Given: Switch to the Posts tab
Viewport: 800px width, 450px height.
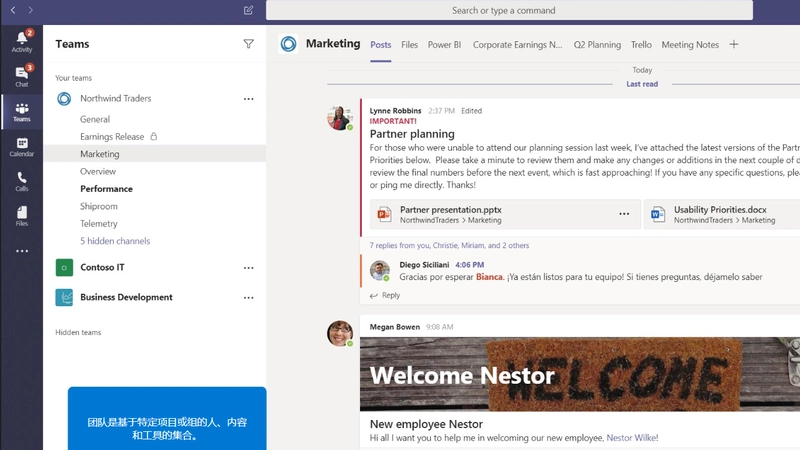Looking at the screenshot, I should (x=381, y=45).
